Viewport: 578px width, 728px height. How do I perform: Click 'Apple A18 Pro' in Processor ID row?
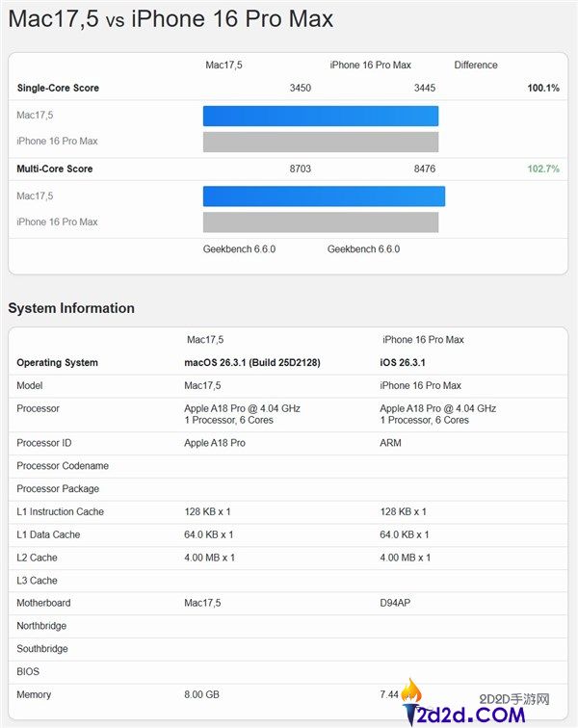click(215, 443)
